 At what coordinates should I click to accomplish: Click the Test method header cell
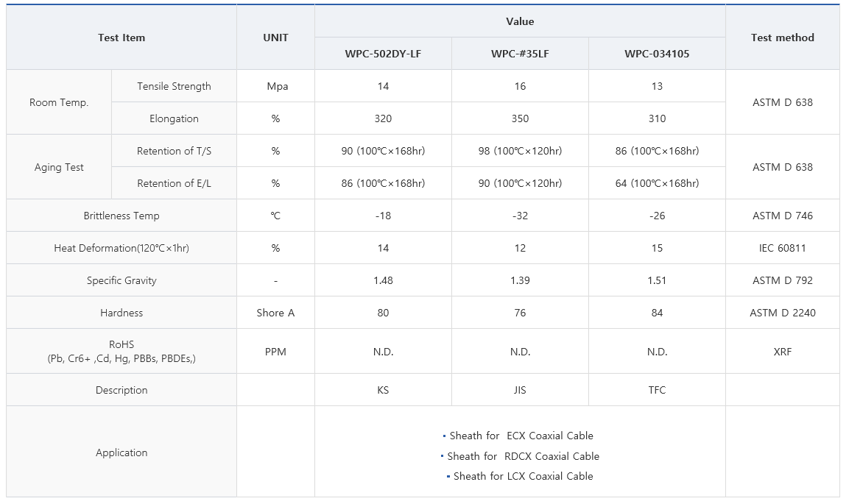coord(783,38)
